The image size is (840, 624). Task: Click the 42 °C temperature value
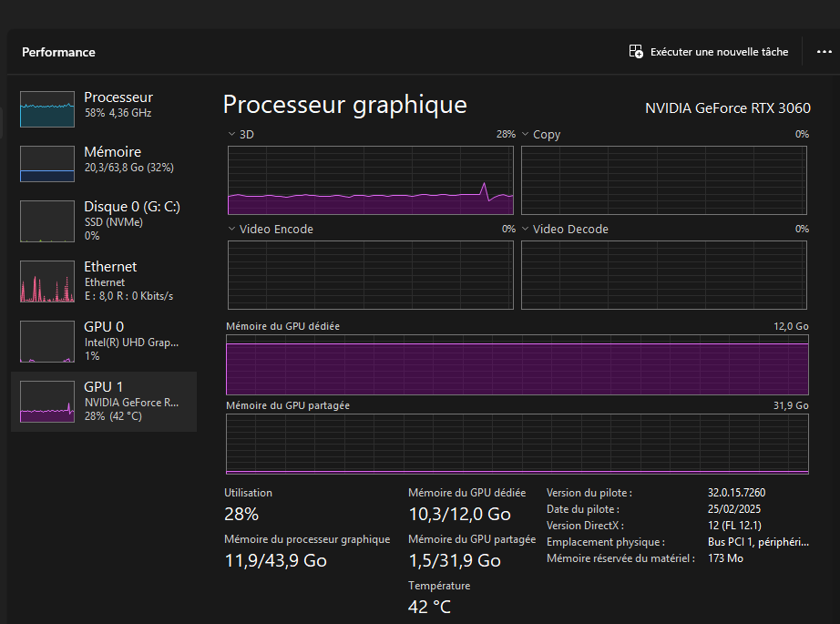tap(429, 607)
